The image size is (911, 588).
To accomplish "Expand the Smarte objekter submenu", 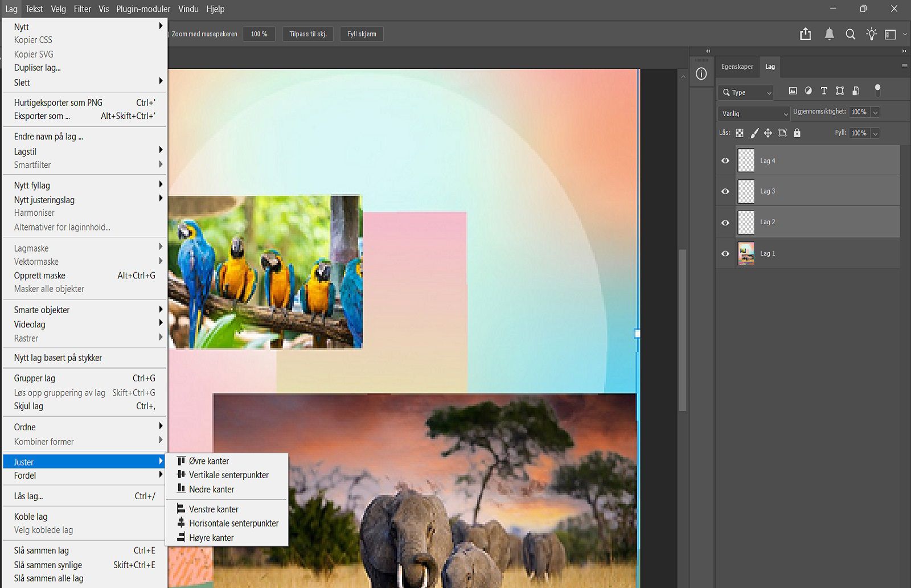I will [84, 310].
